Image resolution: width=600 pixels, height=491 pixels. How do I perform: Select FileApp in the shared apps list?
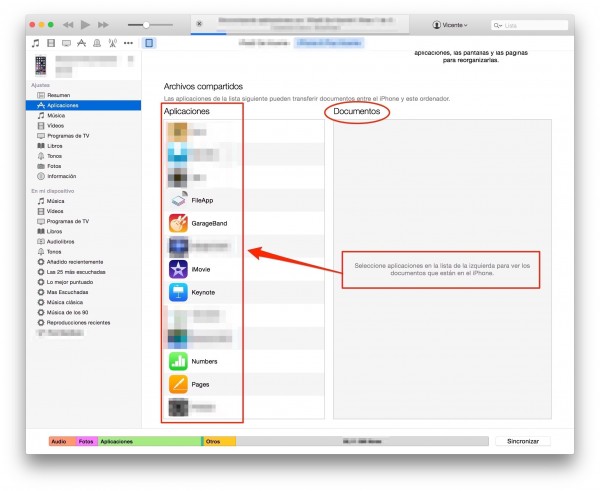tap(244, 200)
